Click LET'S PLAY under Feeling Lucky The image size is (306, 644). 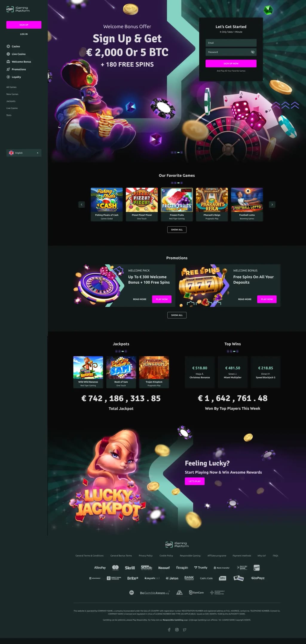click(x=195, y=481)
